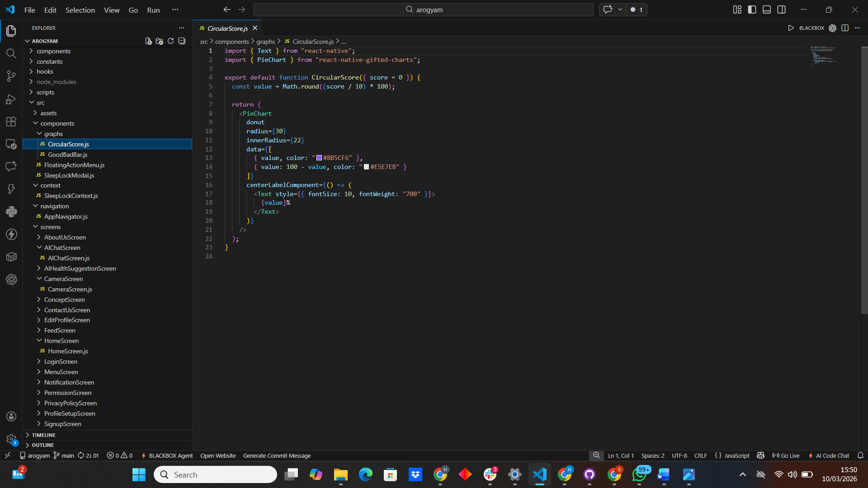Open the Selection menu
This screenshot has height=488, width=868.
pos(80,10)
